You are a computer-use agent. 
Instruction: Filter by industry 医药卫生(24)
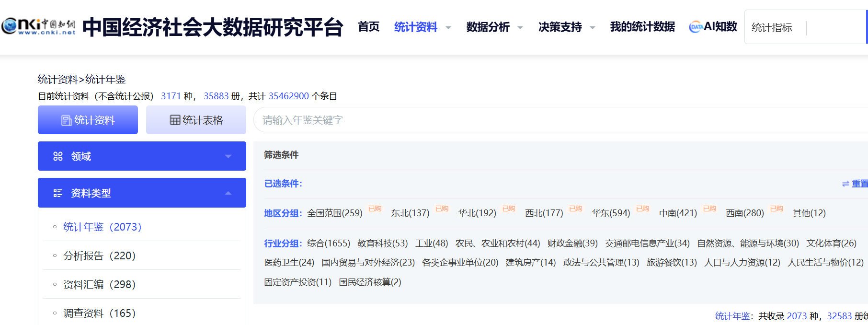point(289,262)
